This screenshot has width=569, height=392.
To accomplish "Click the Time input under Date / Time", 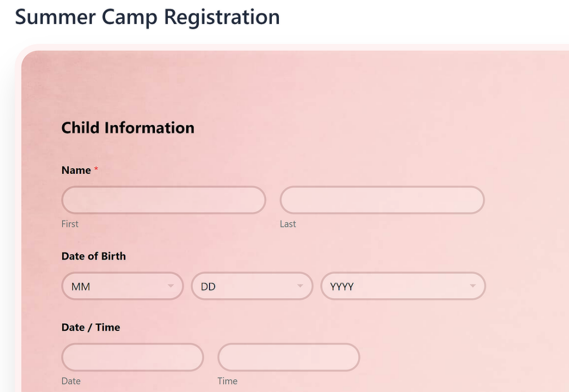I will tap(288, 357).
